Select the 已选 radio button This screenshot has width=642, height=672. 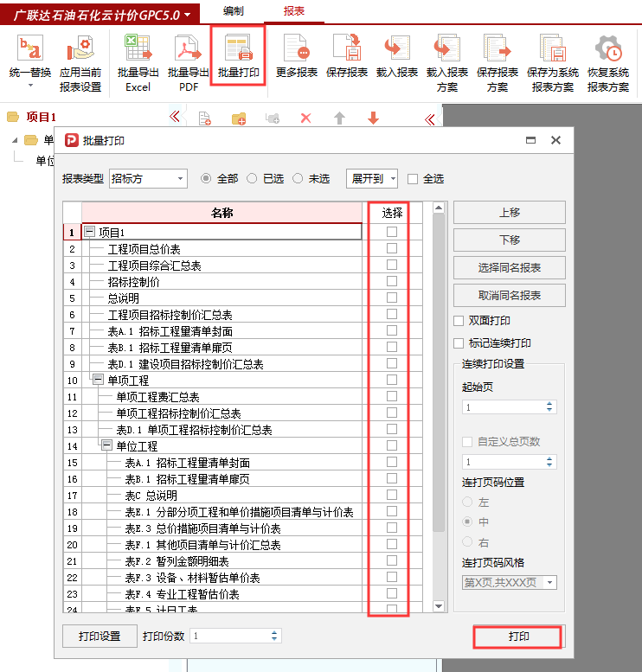click(x=252, y=178)
